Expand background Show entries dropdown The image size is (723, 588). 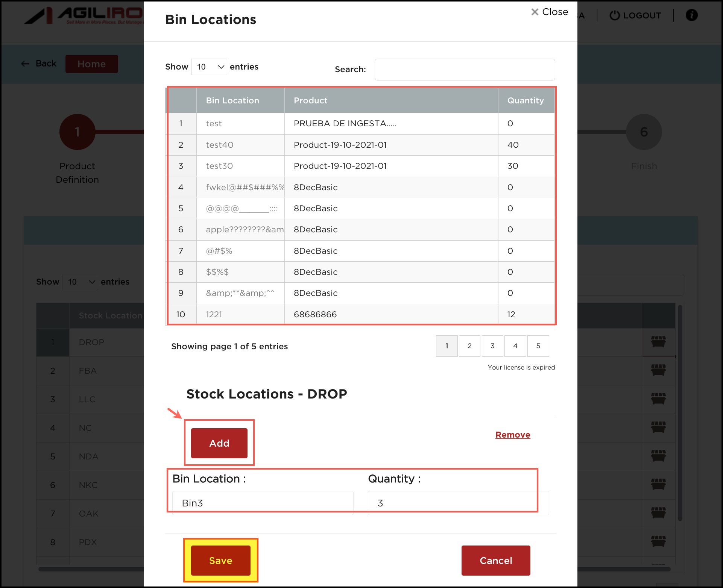80,282
